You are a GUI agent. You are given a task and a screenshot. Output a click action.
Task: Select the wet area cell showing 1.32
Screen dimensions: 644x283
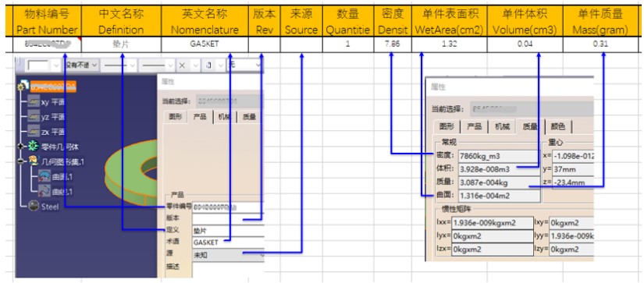pyautogui.click(x=450, y=44)
